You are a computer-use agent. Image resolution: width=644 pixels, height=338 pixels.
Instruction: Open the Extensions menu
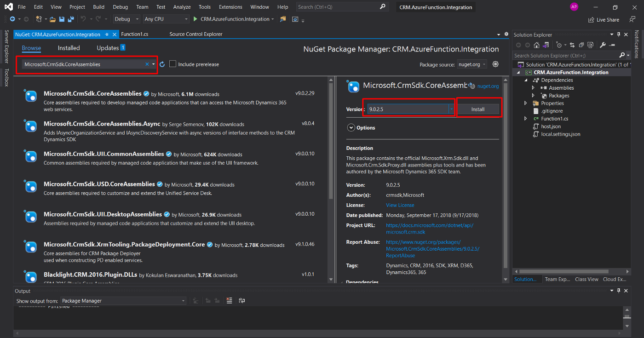[x=230, y=7]
